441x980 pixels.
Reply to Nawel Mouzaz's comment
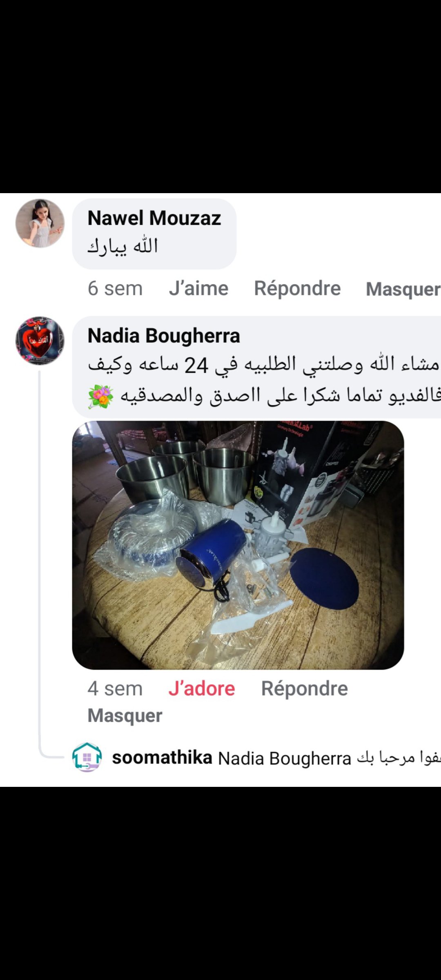[297, 288]
